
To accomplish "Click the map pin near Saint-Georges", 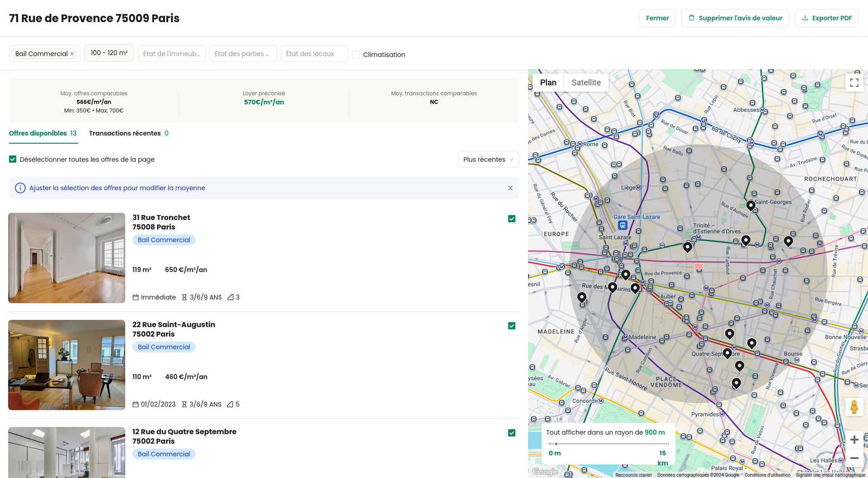I will [x=750, y=206].
